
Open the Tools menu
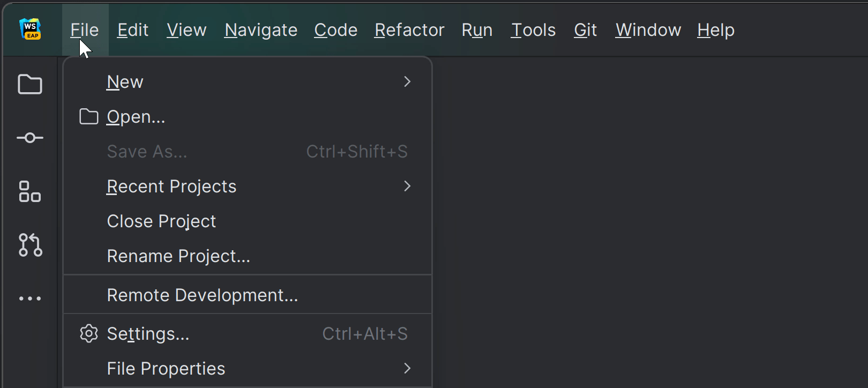[533, 30]
